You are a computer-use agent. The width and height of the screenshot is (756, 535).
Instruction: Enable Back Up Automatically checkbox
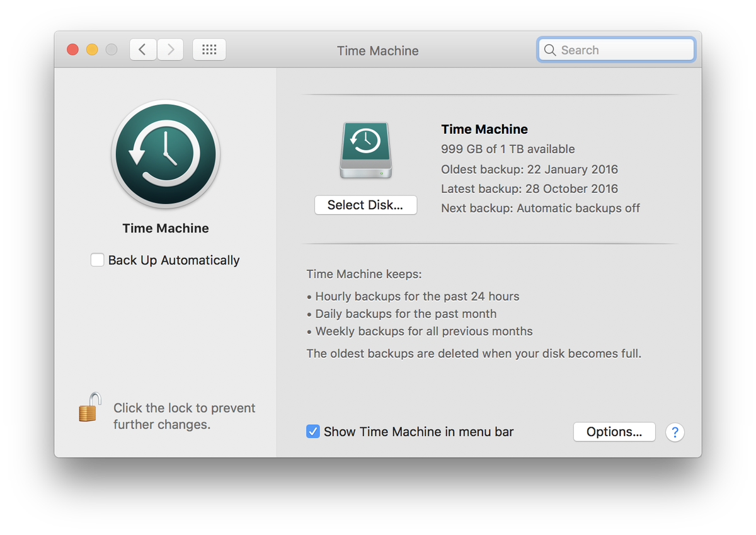pos(97,260)
